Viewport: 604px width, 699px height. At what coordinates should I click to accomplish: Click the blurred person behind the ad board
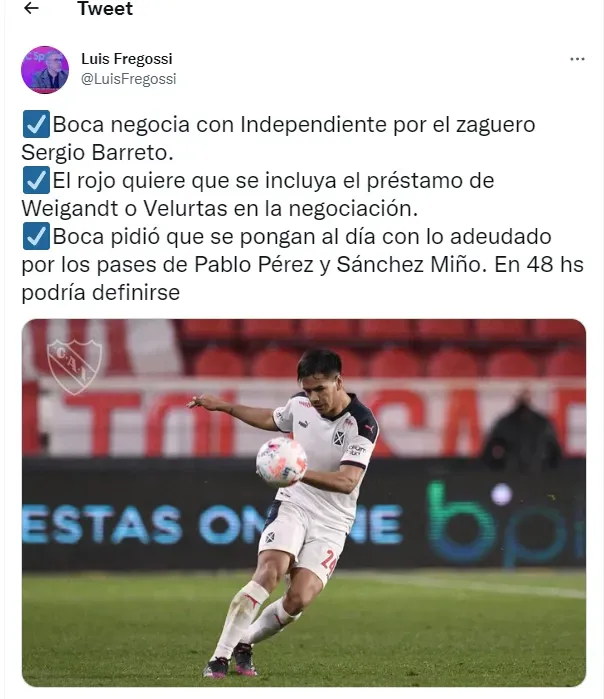click(522, 432)
